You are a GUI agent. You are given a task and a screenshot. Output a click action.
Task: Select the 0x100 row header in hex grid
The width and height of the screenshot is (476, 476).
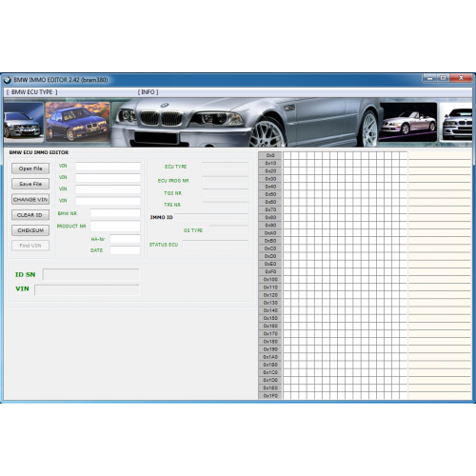(270, 280)
